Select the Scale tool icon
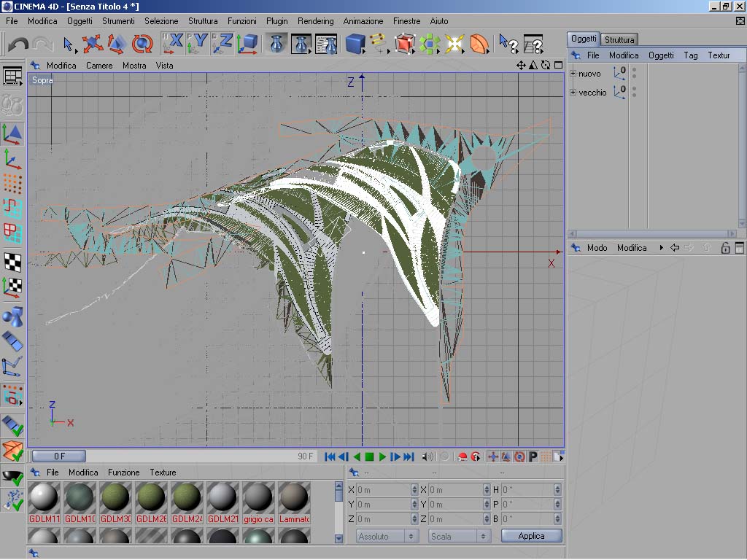 [x=117, y=44]
